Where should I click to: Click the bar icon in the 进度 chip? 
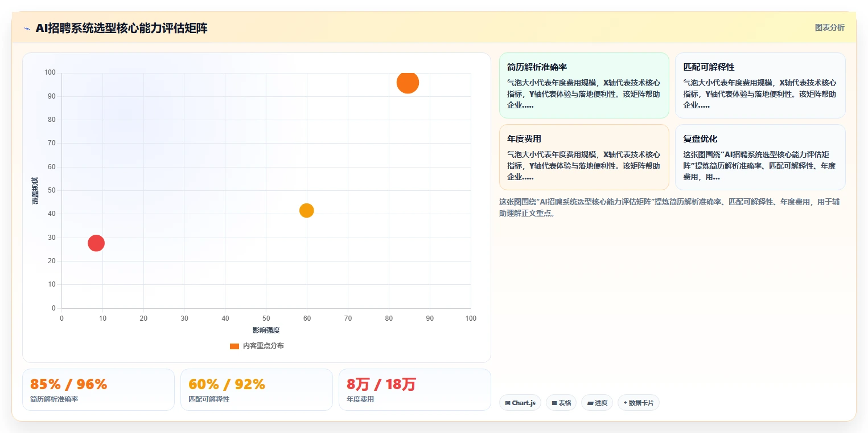pos(590,403)
